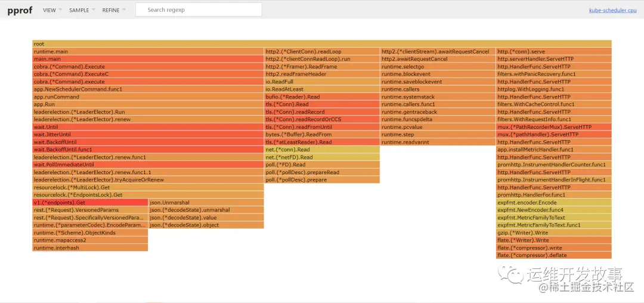Click wait.BackoffUntil.func1 frame
644x303 pixels.
tap(148, 150)
